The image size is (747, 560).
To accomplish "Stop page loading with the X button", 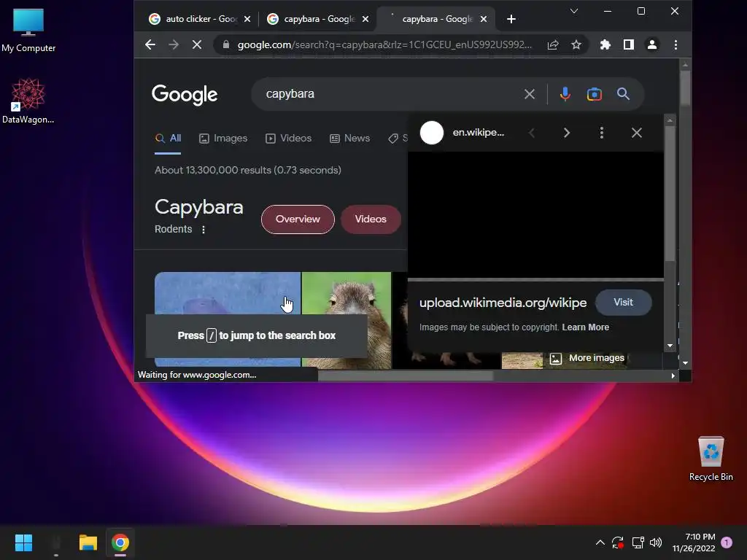I will 197,44.
